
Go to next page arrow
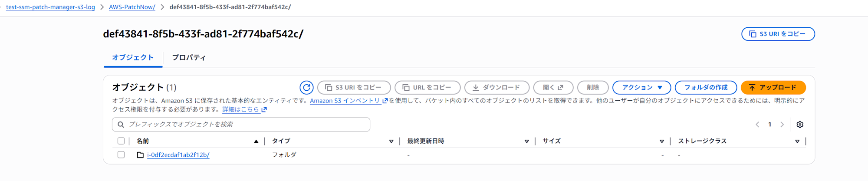782,125
